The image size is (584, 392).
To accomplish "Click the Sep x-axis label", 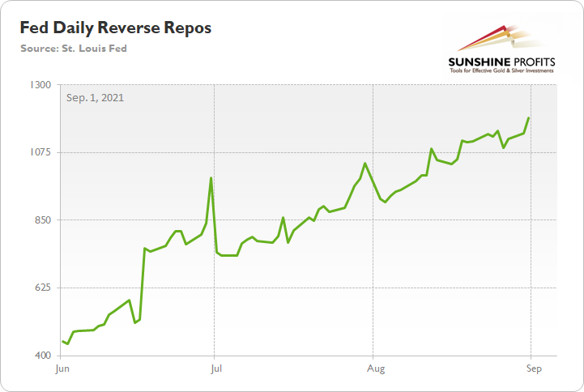I will click(534, 369).
